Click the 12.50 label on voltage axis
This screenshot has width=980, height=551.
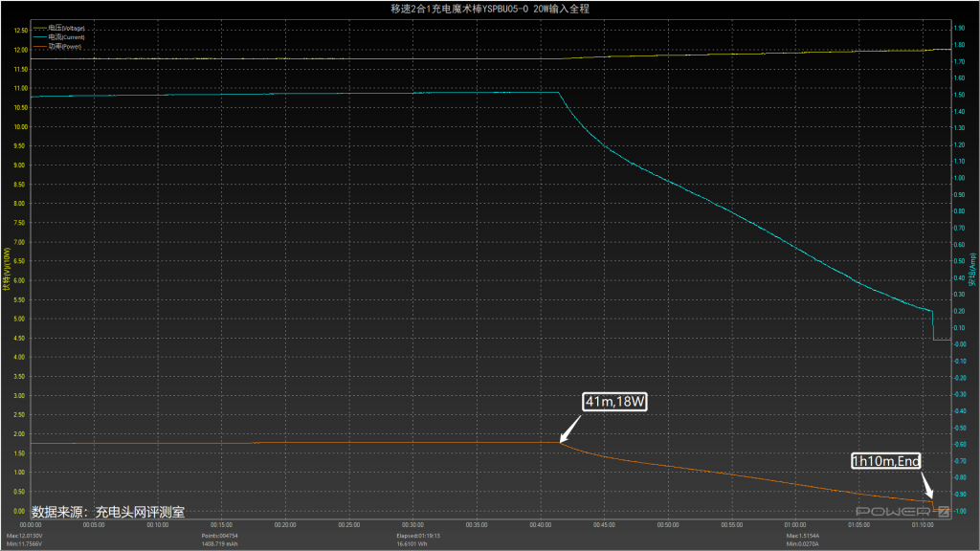tap(21, 31)
